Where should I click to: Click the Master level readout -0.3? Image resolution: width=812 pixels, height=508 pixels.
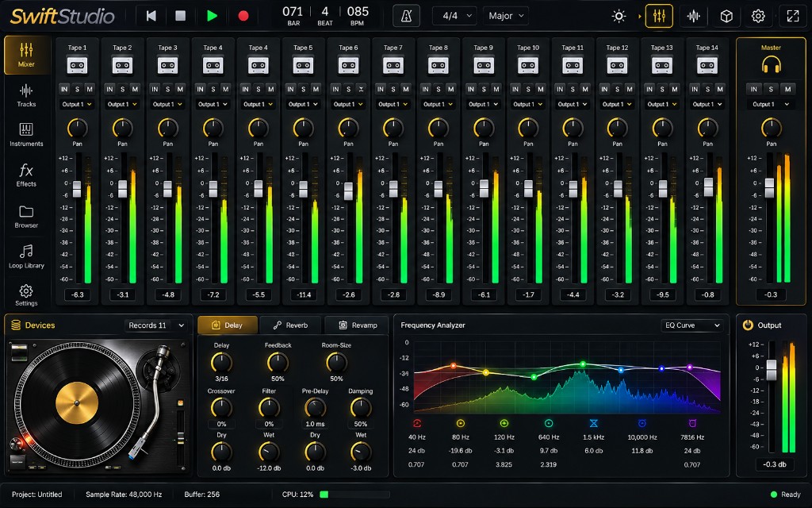click(771, 294)
